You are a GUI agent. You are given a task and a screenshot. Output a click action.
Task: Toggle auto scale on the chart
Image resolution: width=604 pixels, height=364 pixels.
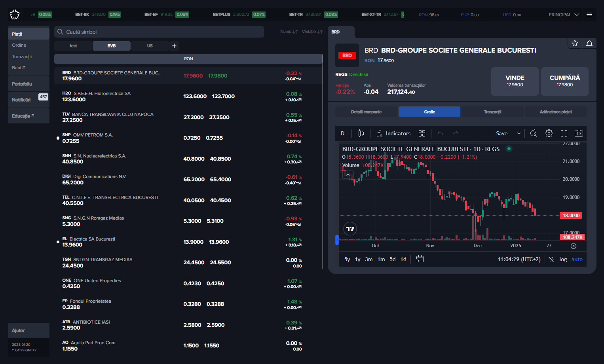pos(577,259)
